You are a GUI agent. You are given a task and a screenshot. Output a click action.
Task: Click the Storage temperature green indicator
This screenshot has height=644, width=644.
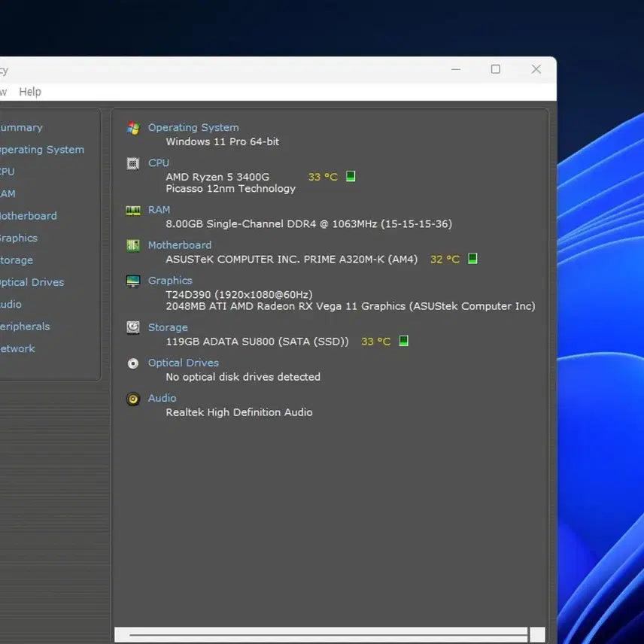[403, 341]
